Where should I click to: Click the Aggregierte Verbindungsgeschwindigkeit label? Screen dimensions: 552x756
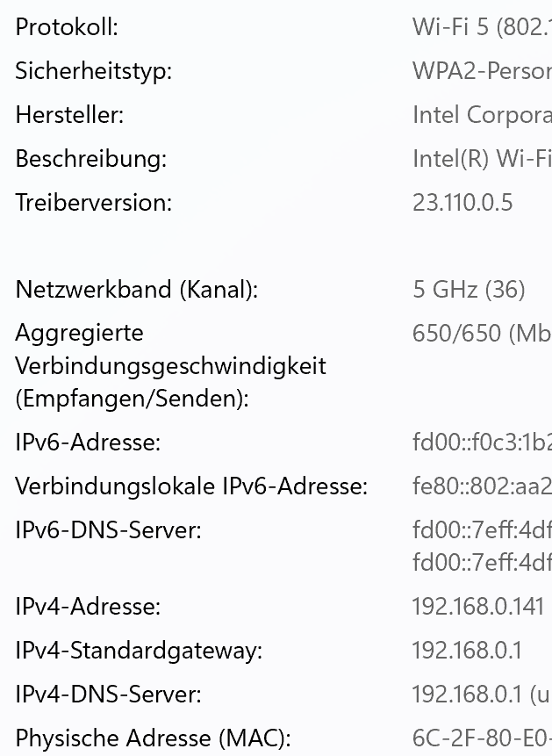[x=170, y=366]
